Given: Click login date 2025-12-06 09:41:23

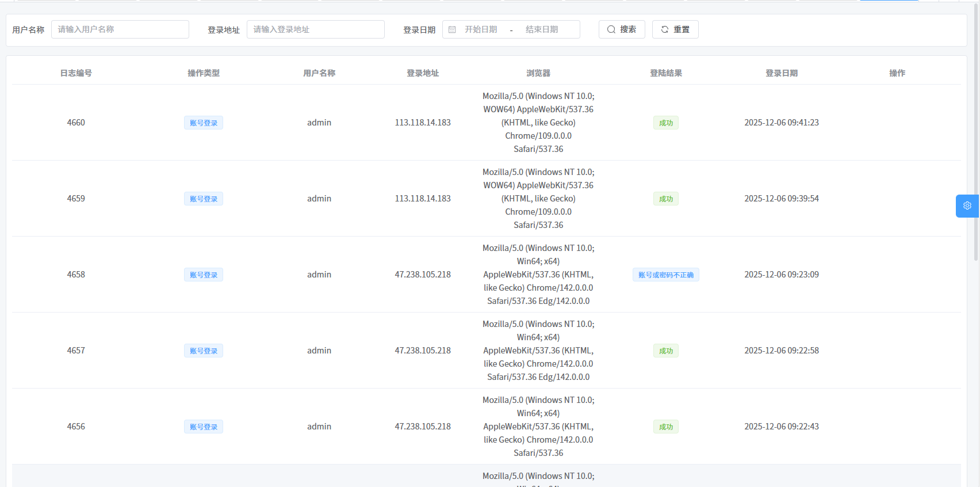Looking at the screenshot, I should [x=781, y=123].
